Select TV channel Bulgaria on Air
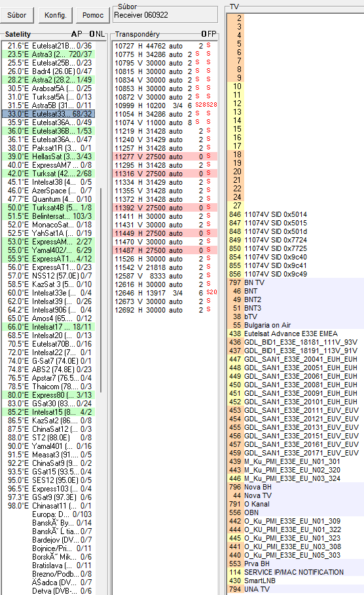Image resolution: width=364 pixels, height=595 pixels. [x=295, y=325]
